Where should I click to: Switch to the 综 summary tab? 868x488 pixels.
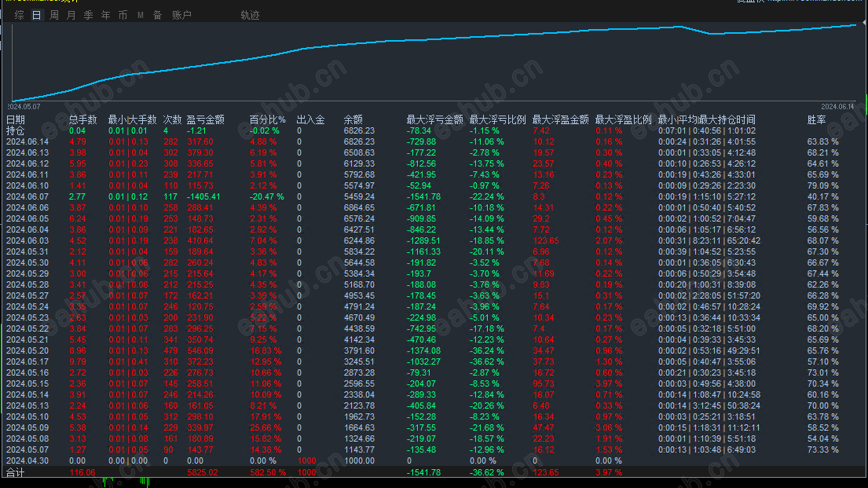(x=20, y=16)
